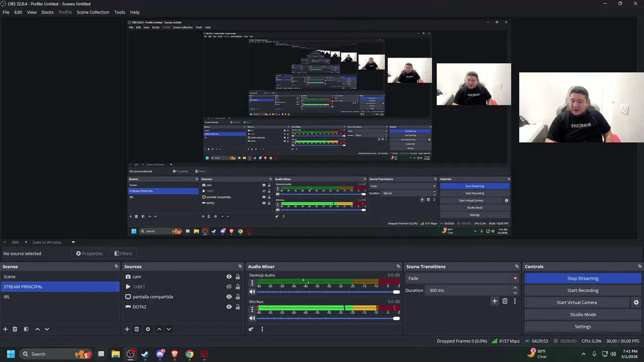Viewport: 644px width, 362px height.
Task: Remove selected scene using the trash icon
Action: pos(15,329)
